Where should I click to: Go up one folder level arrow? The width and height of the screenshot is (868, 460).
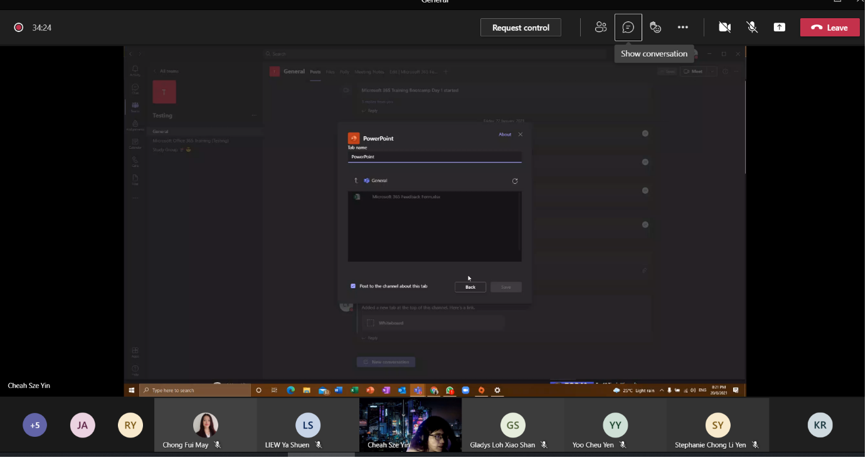click(356, 181)
